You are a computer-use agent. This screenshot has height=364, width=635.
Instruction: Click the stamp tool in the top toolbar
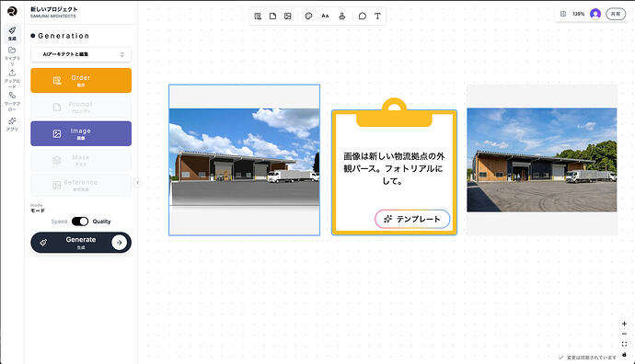pyautogui.click(x=342, y=17)
